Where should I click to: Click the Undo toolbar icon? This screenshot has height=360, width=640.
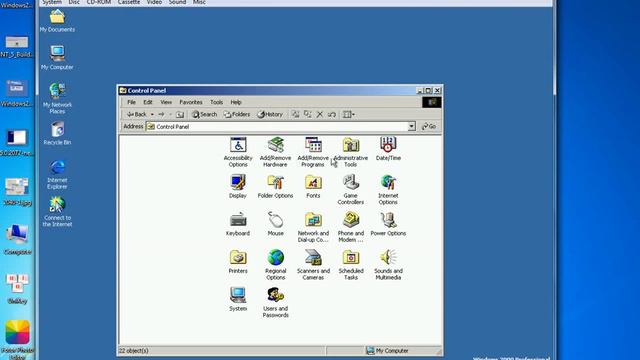coord(332,114)
